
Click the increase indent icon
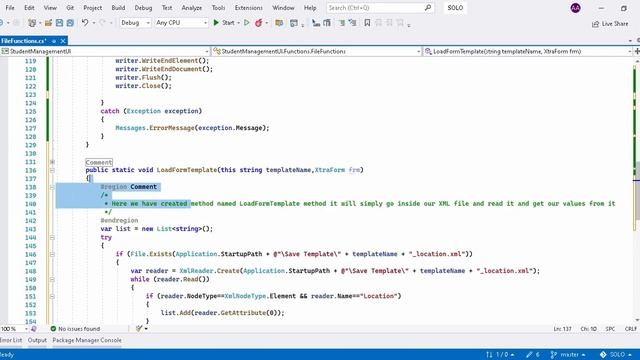pyautogui.click(x=327, y=23)
